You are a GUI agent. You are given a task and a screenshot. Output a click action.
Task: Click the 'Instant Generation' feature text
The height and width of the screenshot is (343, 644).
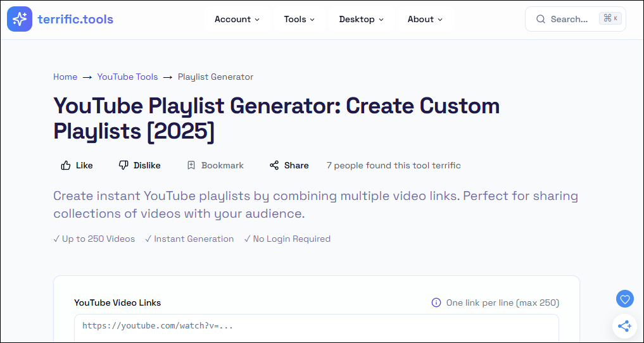[x=189, y=239]
